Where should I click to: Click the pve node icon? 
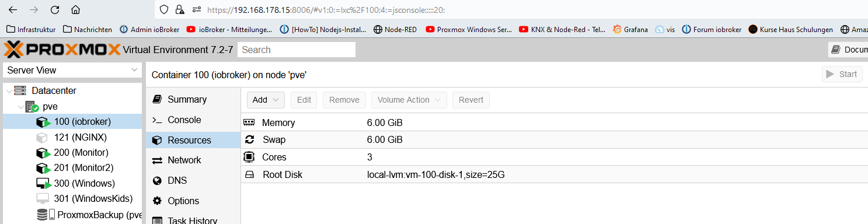(x=32, y=107)
